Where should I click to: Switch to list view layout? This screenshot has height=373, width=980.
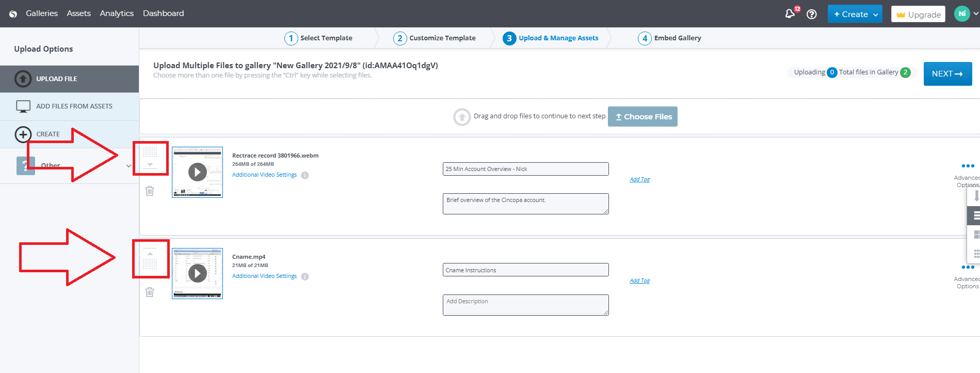975,215
